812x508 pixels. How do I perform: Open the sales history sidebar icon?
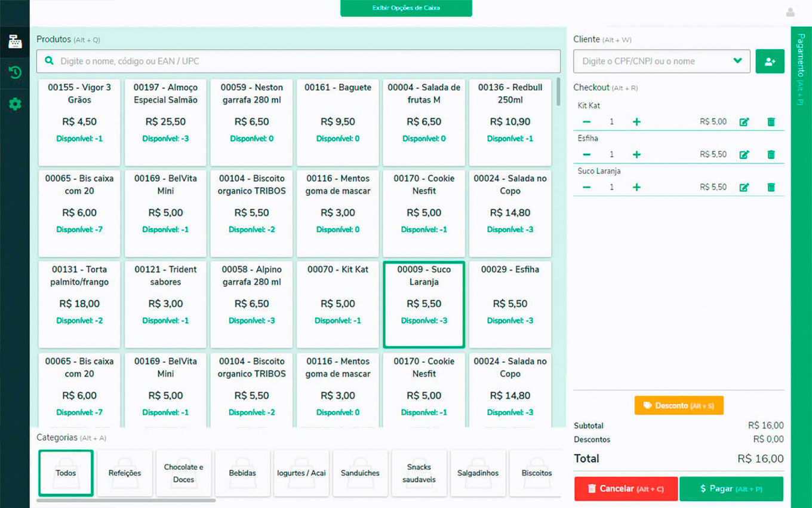point(15,73)
